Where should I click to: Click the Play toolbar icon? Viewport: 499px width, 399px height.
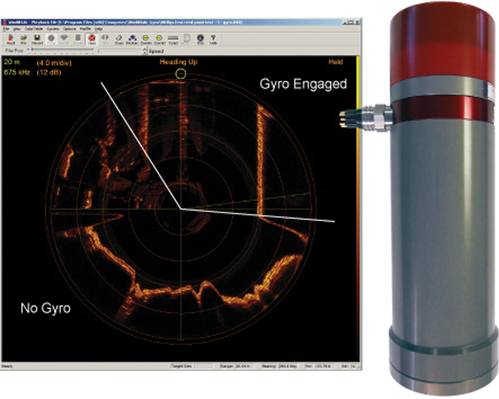pyautogui.click(x=23, y=39)
